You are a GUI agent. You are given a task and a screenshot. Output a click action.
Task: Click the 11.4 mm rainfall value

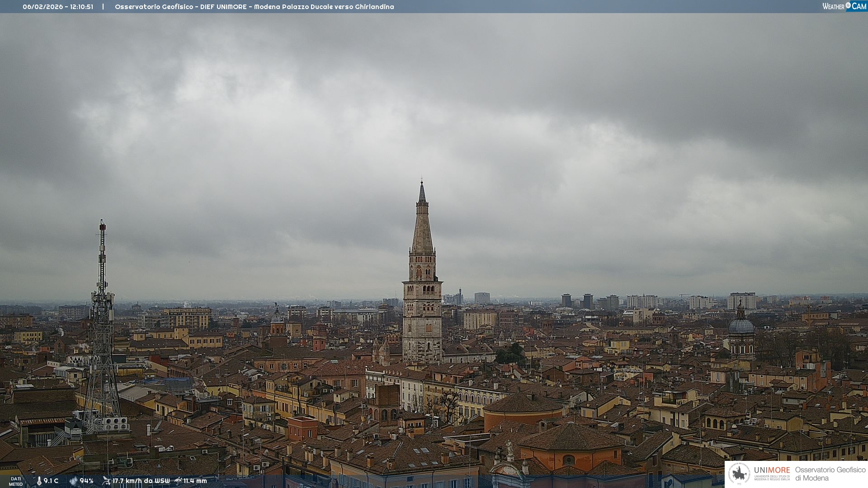(x=195, y=481)
